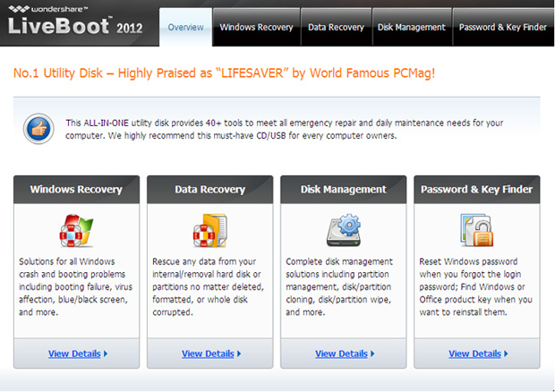Select the Password & Key Finder tab
Screen dimensions: 555x392
tap(503, 27)
